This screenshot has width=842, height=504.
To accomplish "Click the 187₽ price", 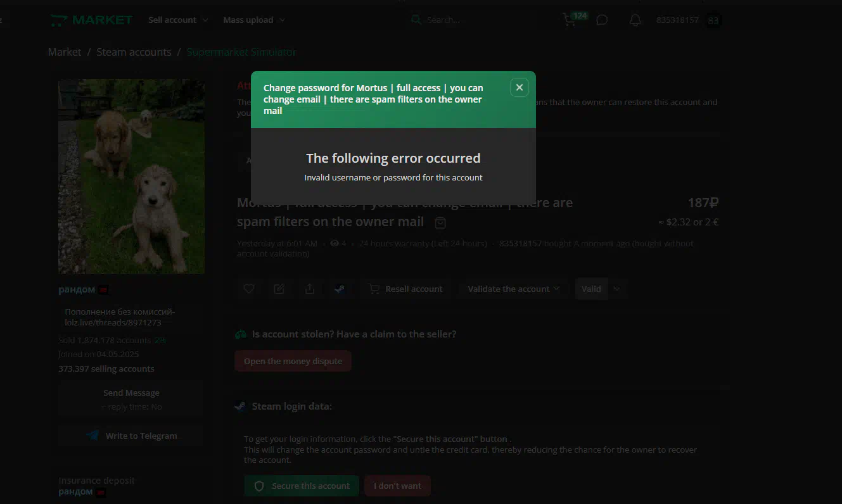I will (703, 203).
